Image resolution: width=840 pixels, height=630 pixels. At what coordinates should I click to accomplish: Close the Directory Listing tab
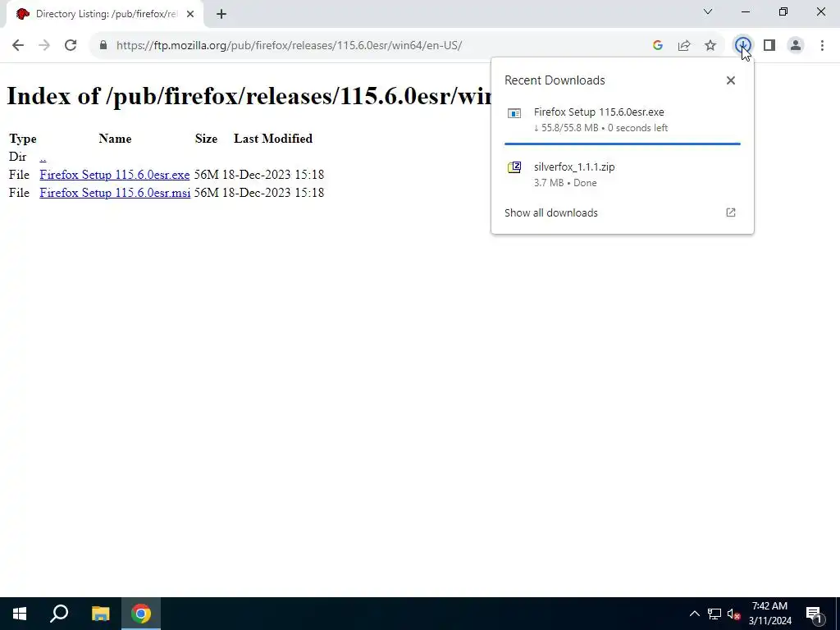[190, 14]
